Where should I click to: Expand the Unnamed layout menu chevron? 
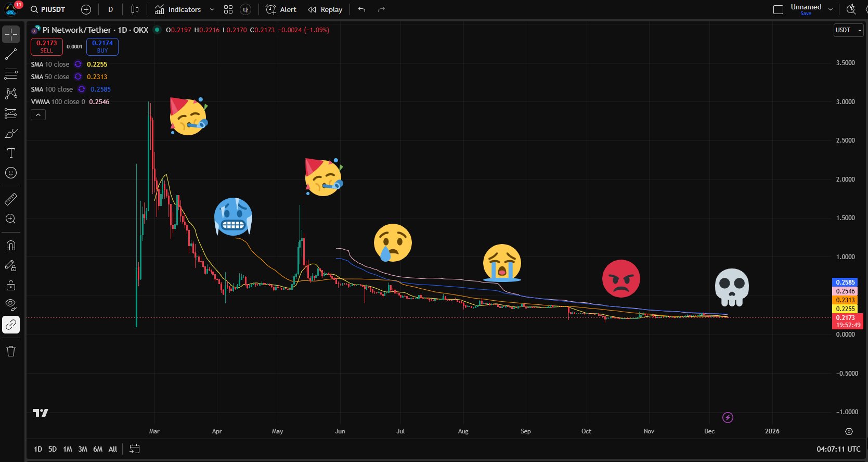point(831,9)
